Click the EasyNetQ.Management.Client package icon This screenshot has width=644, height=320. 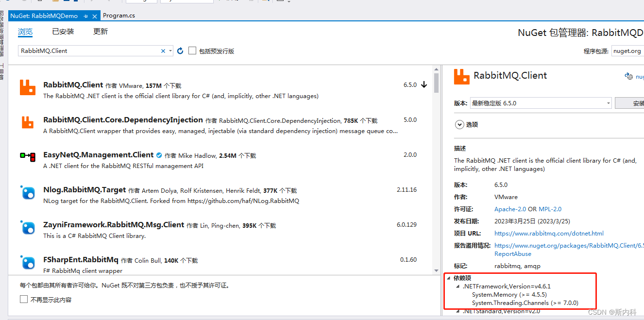click(x=28, y=157)
